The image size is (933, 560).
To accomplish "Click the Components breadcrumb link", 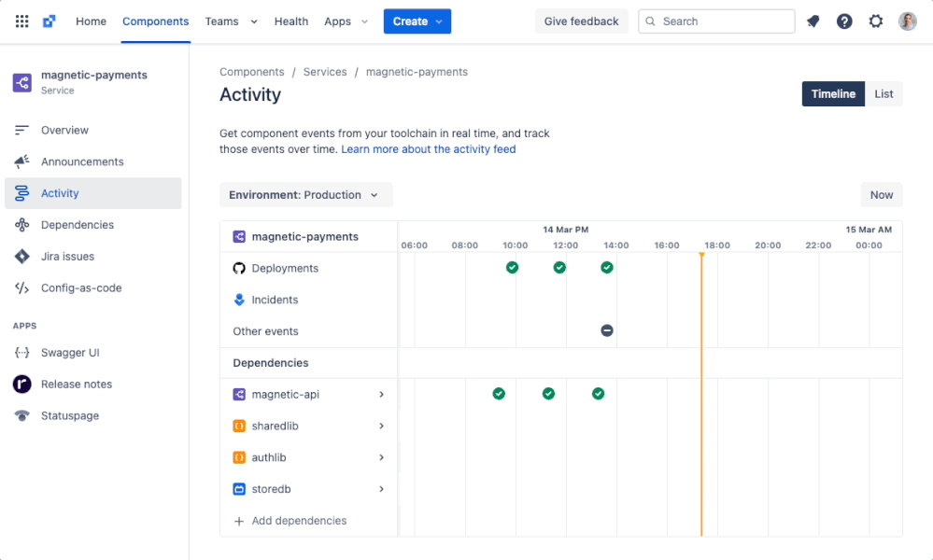I will 252,72.
